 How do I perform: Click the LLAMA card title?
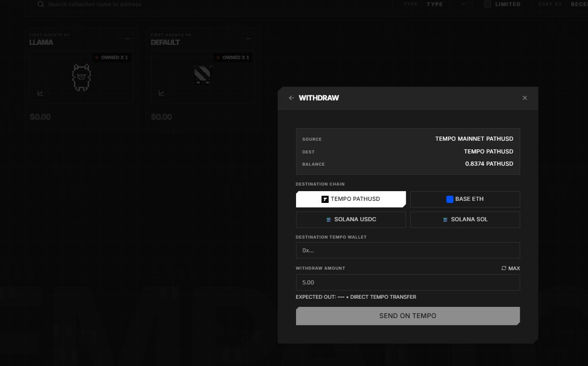coord(41,42)
